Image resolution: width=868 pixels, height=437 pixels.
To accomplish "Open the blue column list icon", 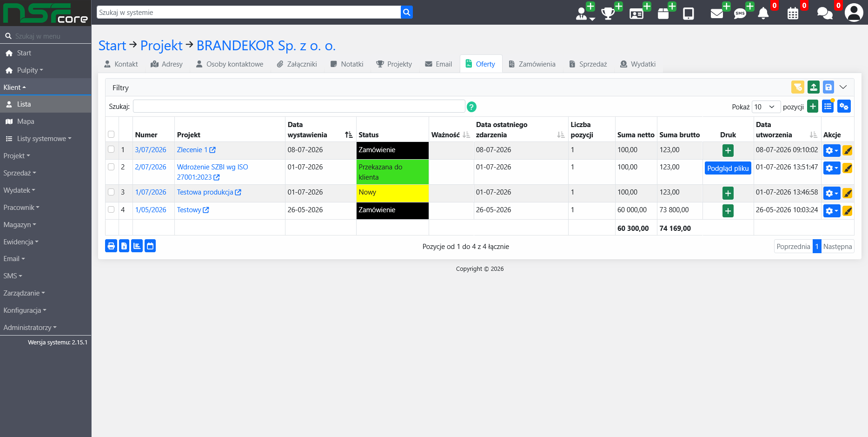I will pos(828,107).
